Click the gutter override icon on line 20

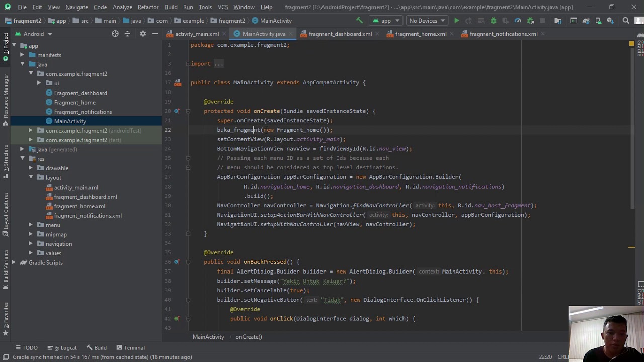point(177,111)
